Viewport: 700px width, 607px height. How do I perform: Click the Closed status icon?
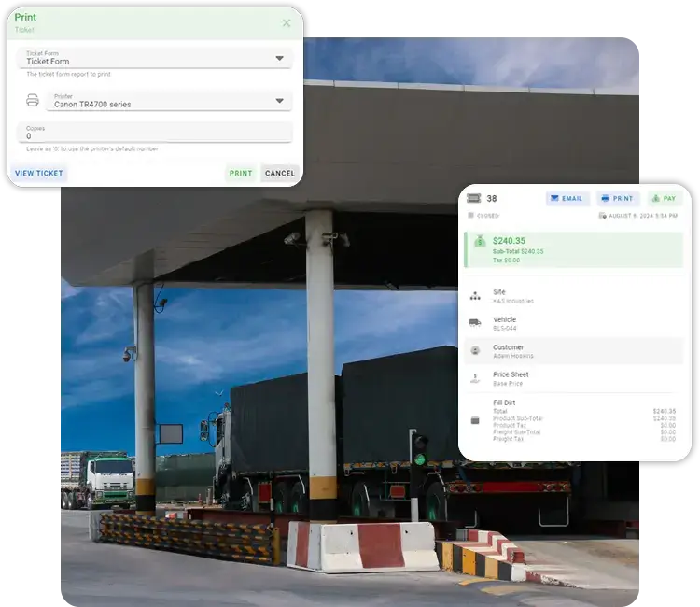[x=470, y=216]
